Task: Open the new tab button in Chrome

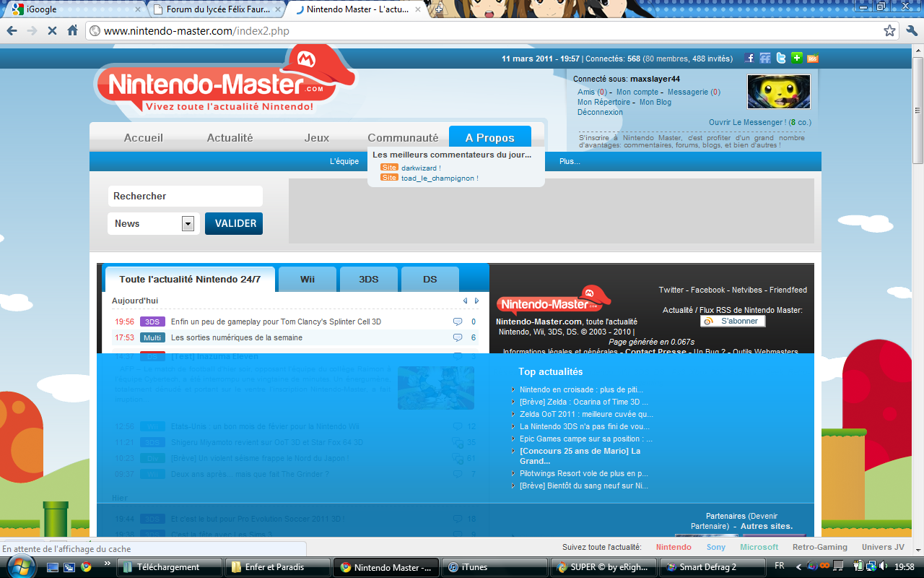Action: click(x=438, y=9)
